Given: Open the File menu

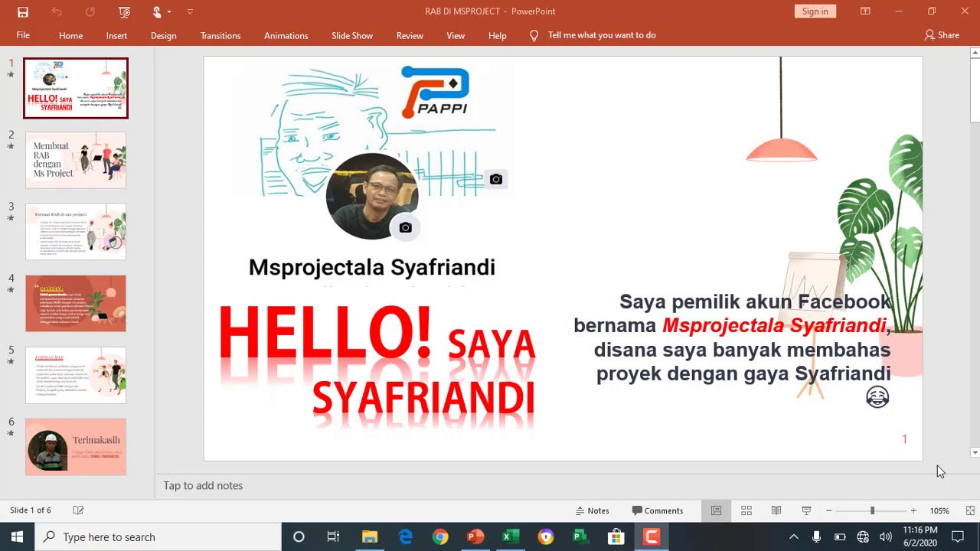Looking at the screenshot, I should click(x=23, y=35).
